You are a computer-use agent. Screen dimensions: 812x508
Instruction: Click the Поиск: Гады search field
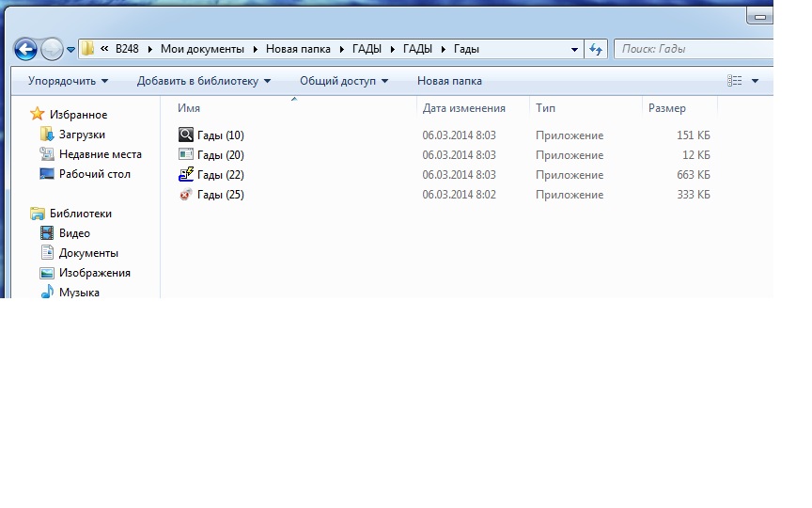pos(691,49)
